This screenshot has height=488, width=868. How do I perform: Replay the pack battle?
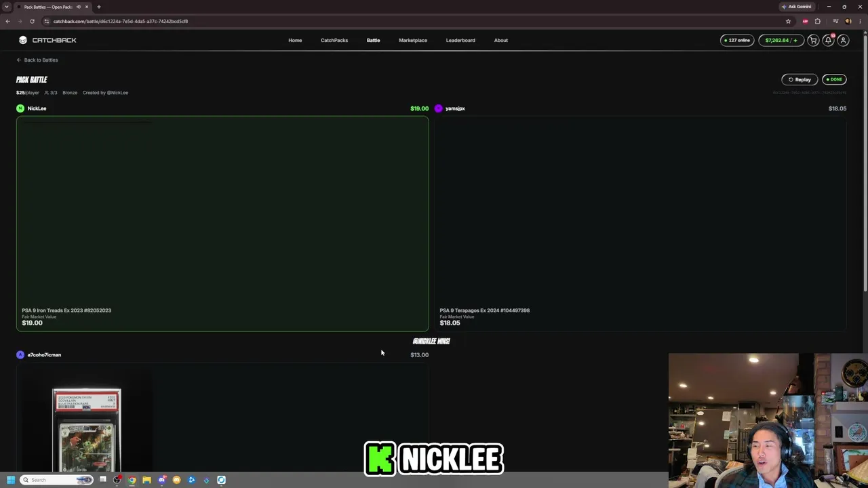tap(800, 79)
